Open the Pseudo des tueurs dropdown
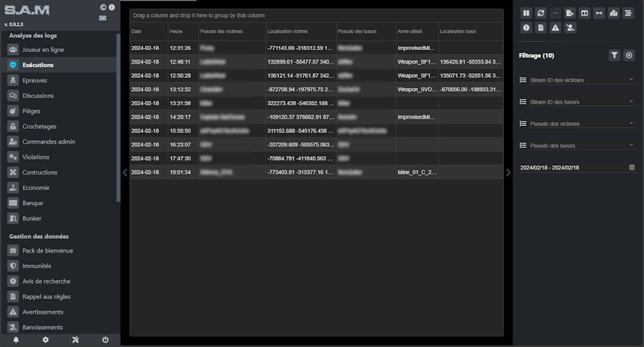 coord(576,145)
